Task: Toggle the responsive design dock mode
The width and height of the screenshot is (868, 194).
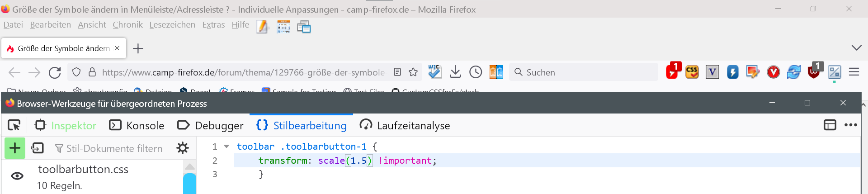Action: coord(830,125)
